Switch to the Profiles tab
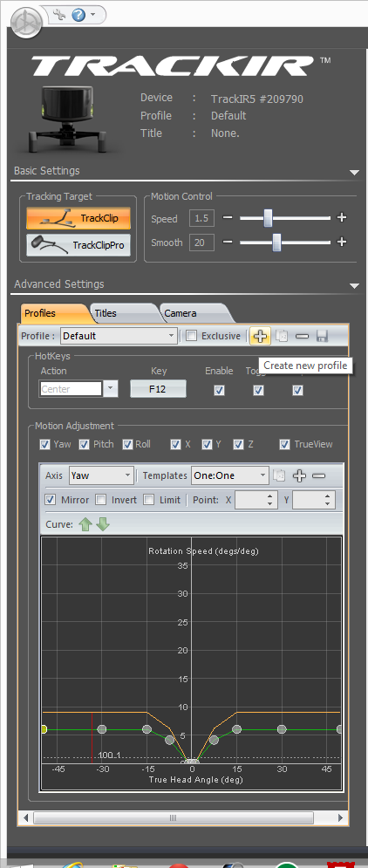This screenshot has width=368, height=868. (54, 313)
